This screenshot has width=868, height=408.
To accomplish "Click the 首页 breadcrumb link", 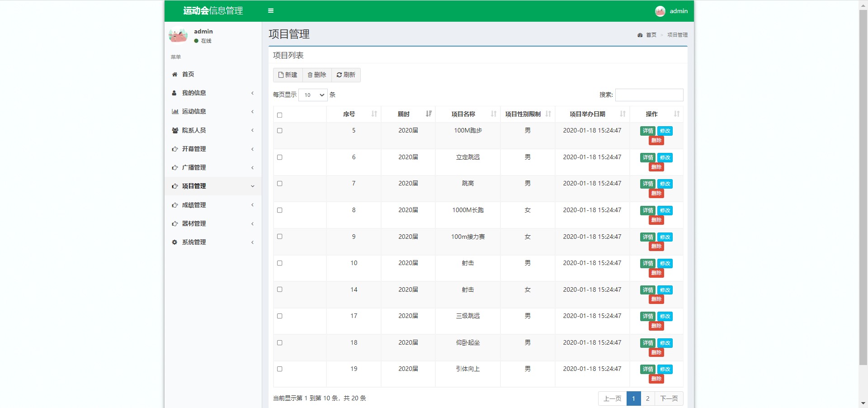I will (x=651, y=35).
